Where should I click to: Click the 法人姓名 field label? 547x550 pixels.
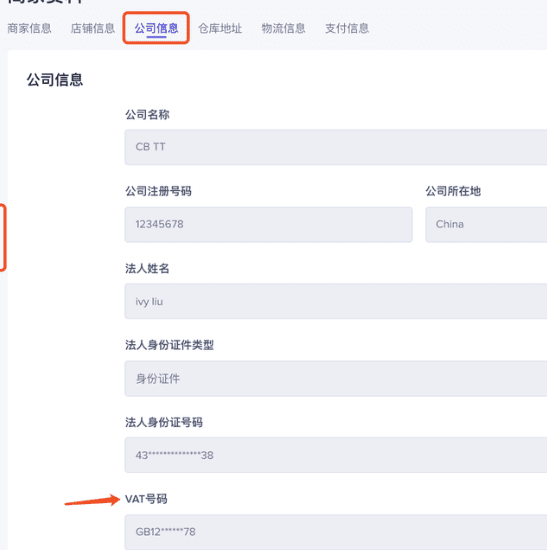click(147, 268)
